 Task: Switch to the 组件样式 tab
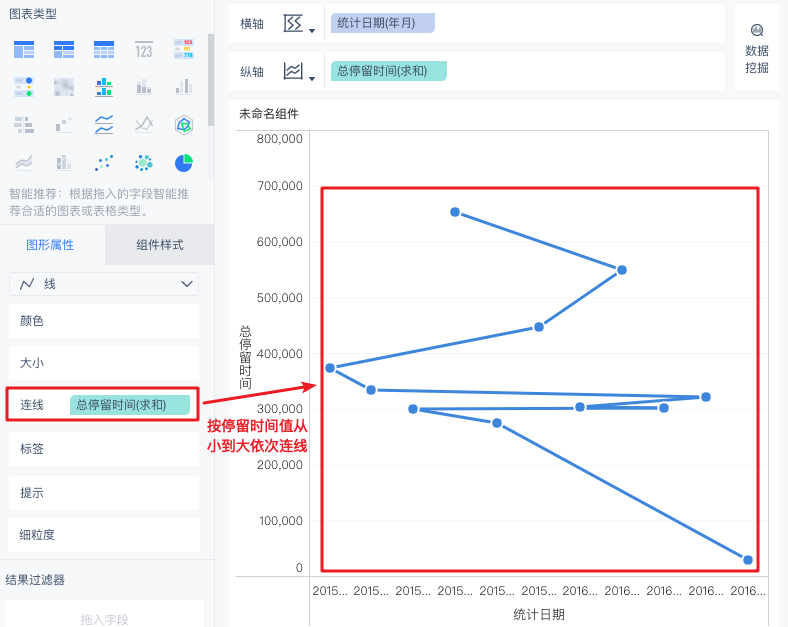click(160, 245)
